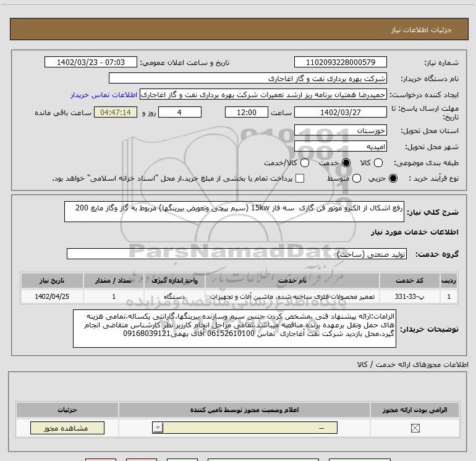Viewport: 476px width, 461px height.
Task: Select the جزیی purchase type radio
Action: 393,179
